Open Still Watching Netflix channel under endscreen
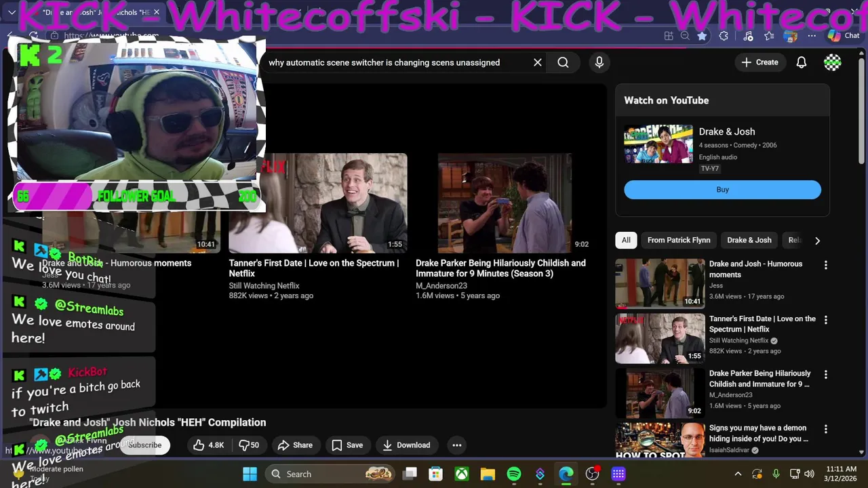The width and height of the screenshot is (868, 488). 264,286
